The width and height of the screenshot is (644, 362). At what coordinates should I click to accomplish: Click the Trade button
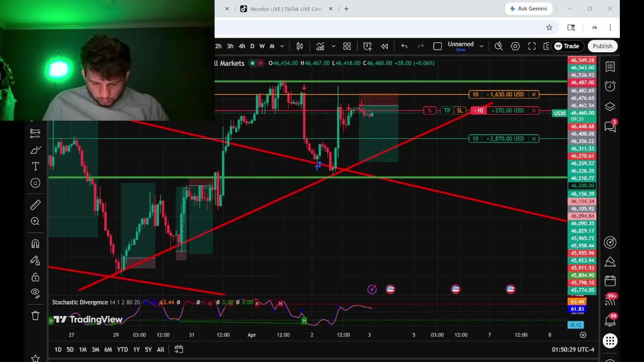point(567,46)
